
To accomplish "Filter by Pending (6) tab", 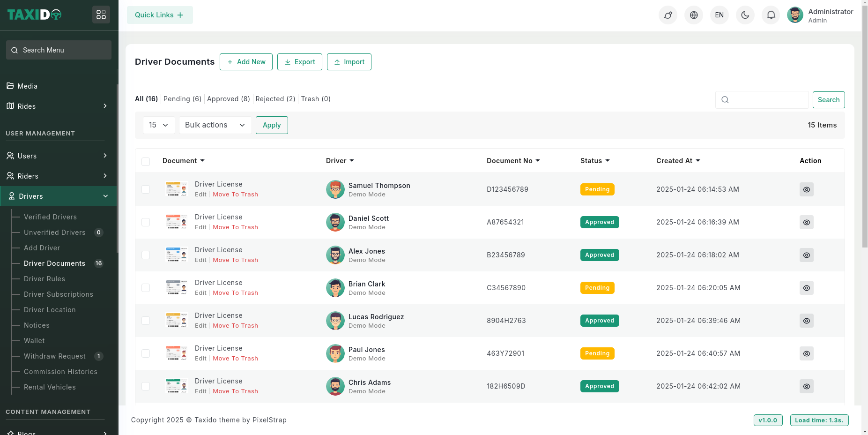I will [182, 99].
